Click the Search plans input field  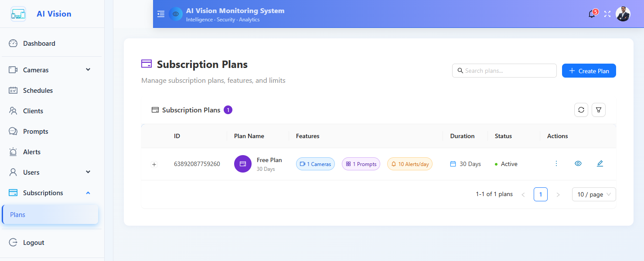click(x=508, y=71)
